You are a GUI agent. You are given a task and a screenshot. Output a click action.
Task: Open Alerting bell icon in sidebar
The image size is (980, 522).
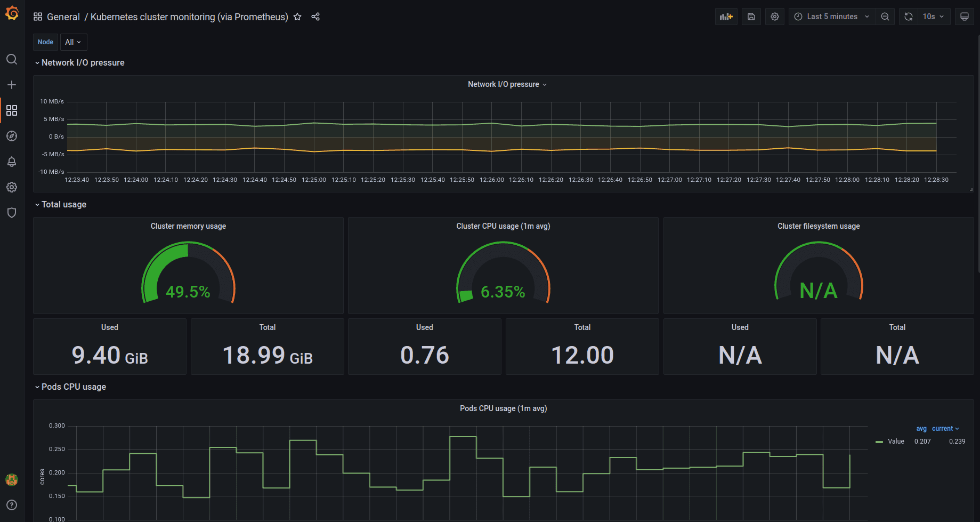12,162
